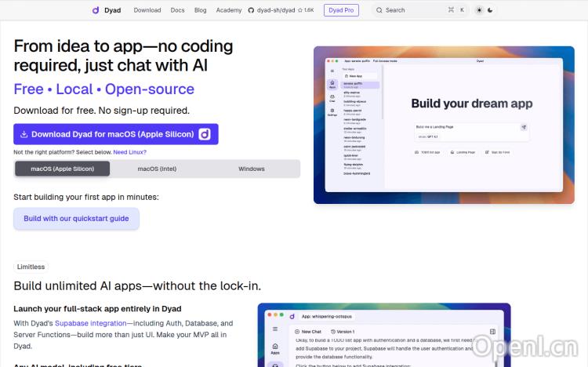Click the Dyad logo icon in header
Viewport: 588px width, 367px height.
pos(96,10)
